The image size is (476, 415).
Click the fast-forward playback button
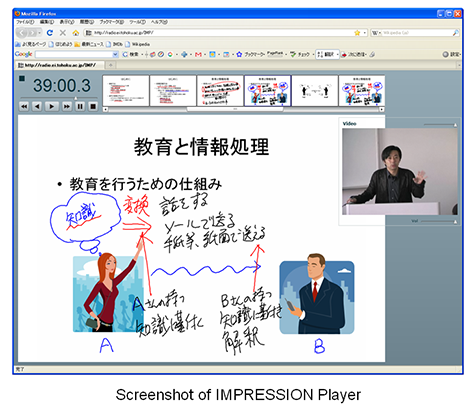click(67, 107)
